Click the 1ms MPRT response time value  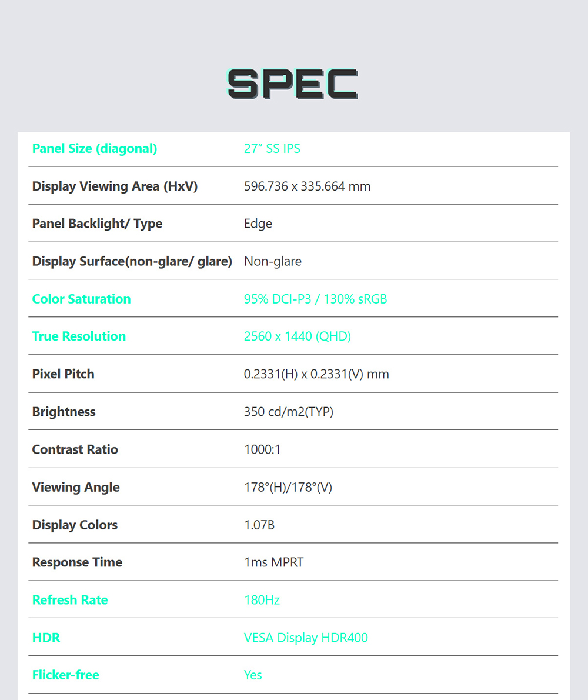click(x=274, y=562)
